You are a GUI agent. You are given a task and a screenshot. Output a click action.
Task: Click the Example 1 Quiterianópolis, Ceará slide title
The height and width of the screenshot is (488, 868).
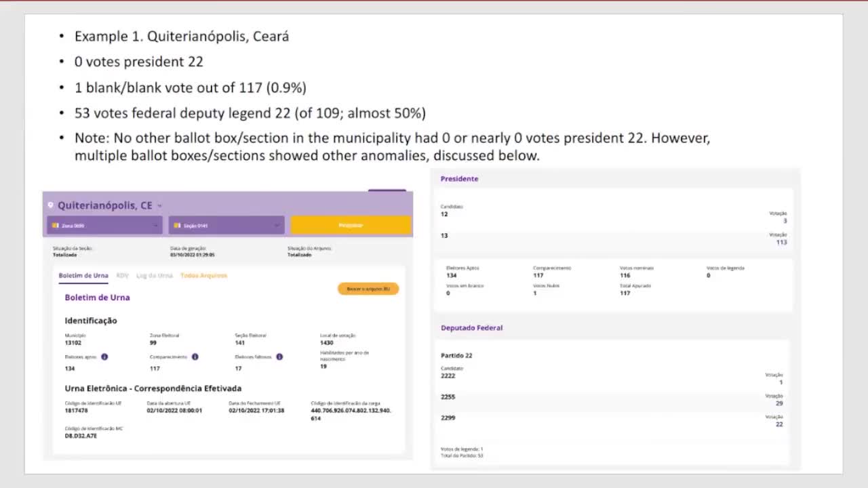tap(182, 37)
